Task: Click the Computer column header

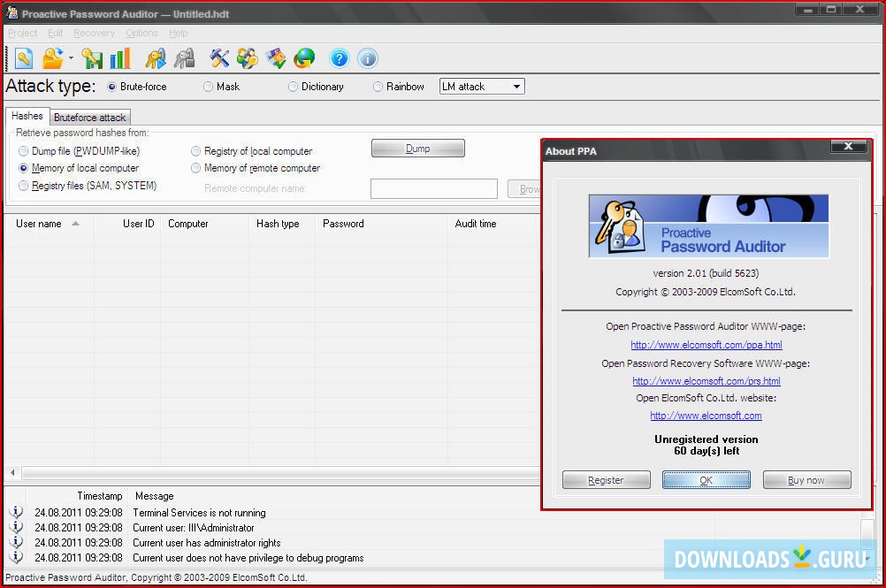Action: tap(204, 224)
